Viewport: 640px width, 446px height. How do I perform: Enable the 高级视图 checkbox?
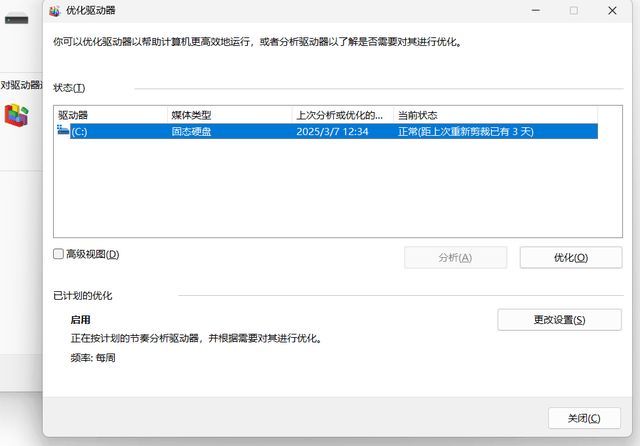pyautogui.click(x=59, y=255)
